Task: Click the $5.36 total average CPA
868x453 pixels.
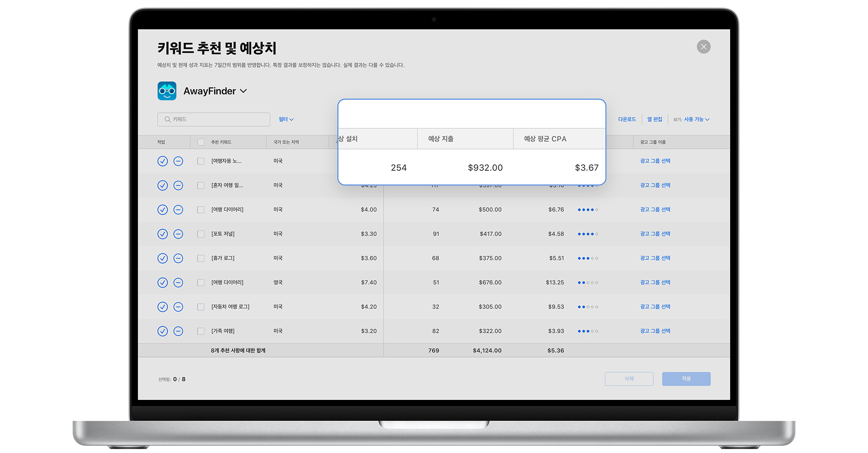Action: pyautogui.click(x=555, y=351)
